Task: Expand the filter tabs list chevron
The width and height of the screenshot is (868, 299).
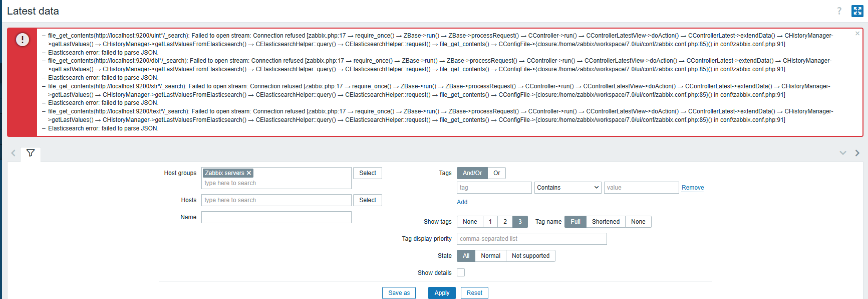Action: (x=843, y=153)
